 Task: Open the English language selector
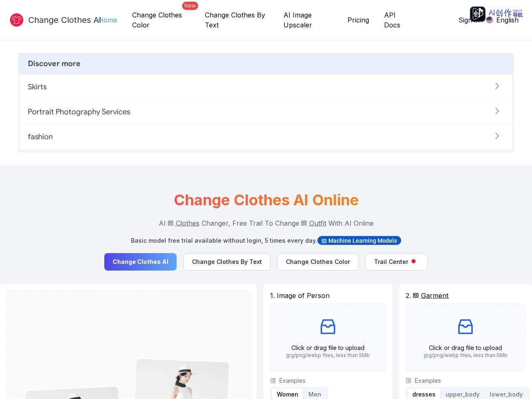coord(502,20)
